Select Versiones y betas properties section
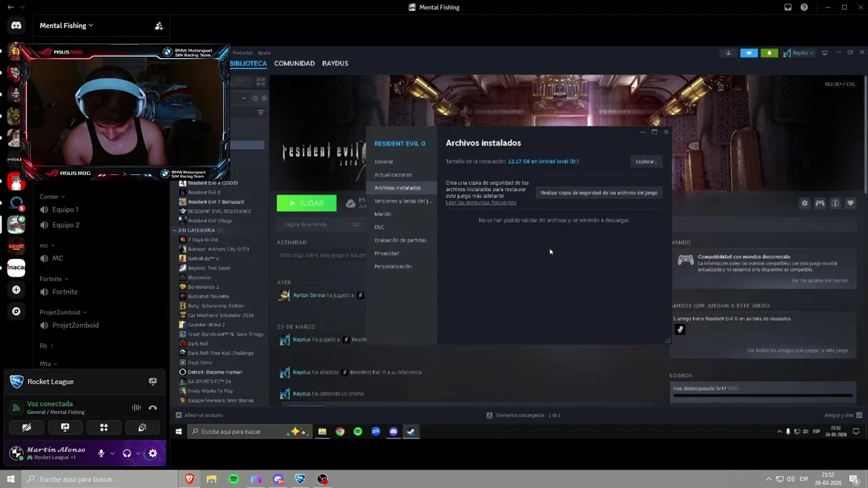Screen dimensions: 868x488 pos(403,201)
